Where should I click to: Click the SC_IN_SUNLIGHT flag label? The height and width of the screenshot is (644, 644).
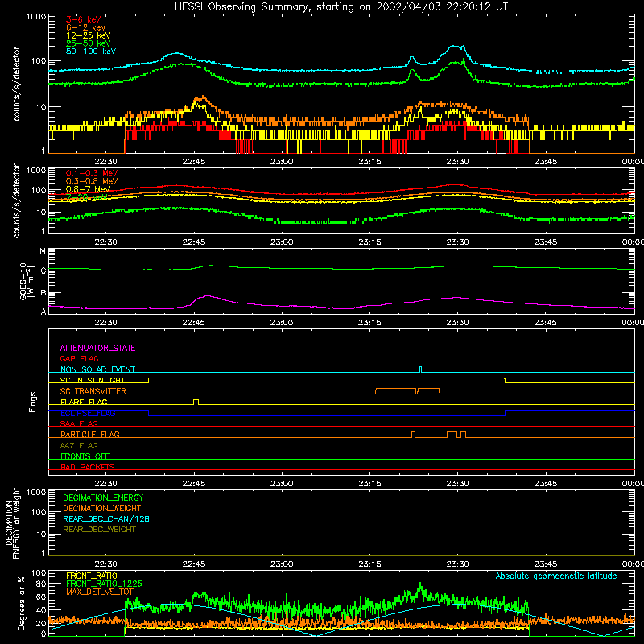[x=93, y=380]
